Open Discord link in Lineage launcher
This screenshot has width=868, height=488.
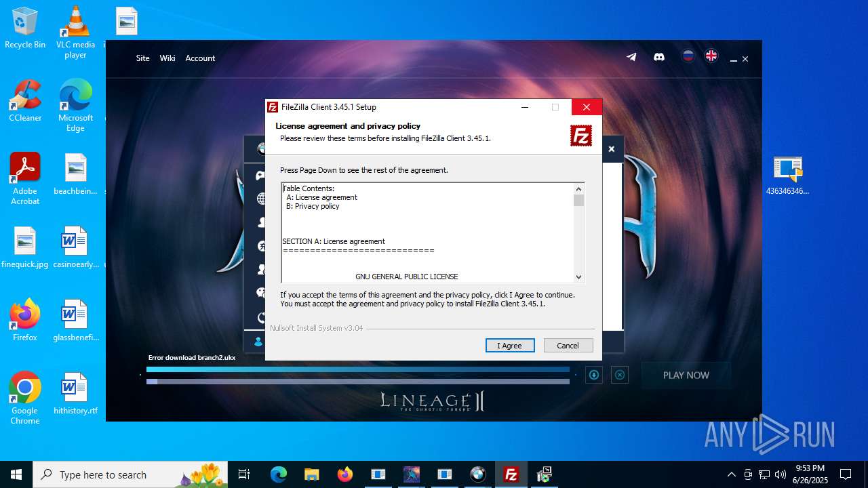point(658,57)
